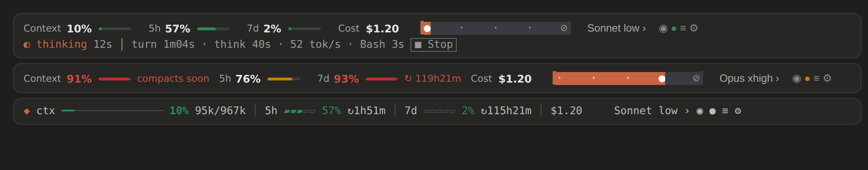868x170 pixels.
Task: Click the red '93%' weekly value
Action: [x=346, y=79]
